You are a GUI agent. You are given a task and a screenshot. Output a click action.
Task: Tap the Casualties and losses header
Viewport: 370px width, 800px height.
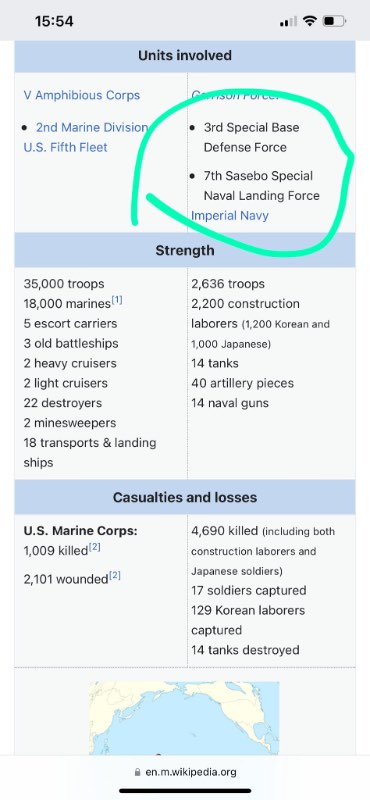click(x=185, y=497)
